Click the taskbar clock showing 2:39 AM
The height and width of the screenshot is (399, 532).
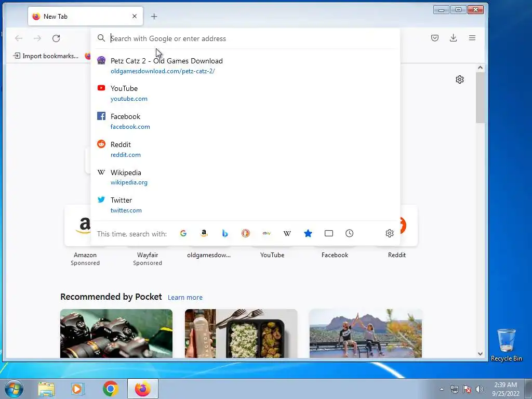point(506,389)
